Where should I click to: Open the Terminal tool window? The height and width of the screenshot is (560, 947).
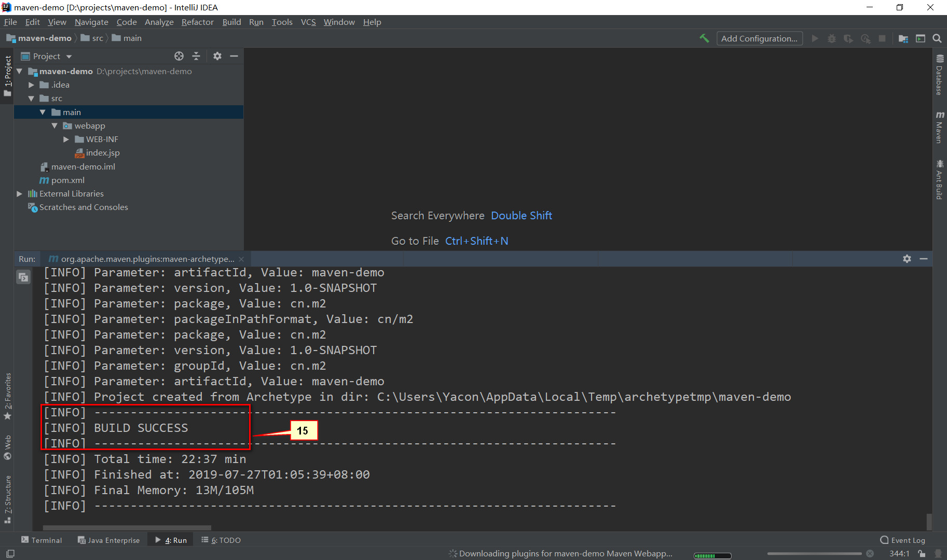click(42, 540)
